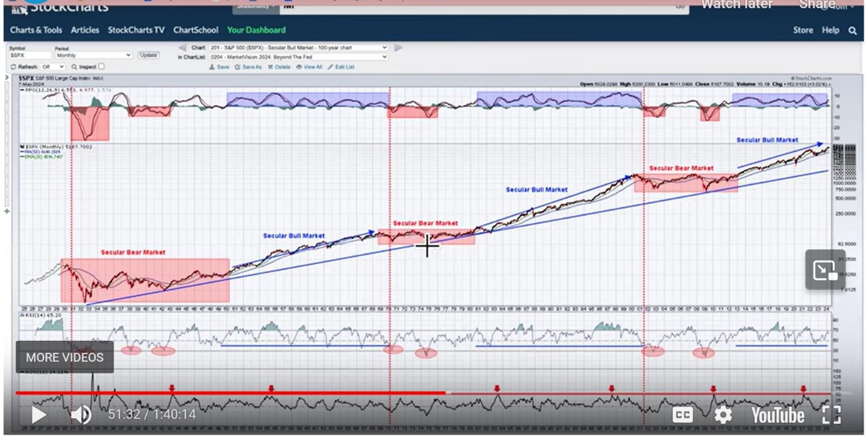Screen dimensions: 868x441
Task: Click Watch later at top of the video
Action: point(736,5)
